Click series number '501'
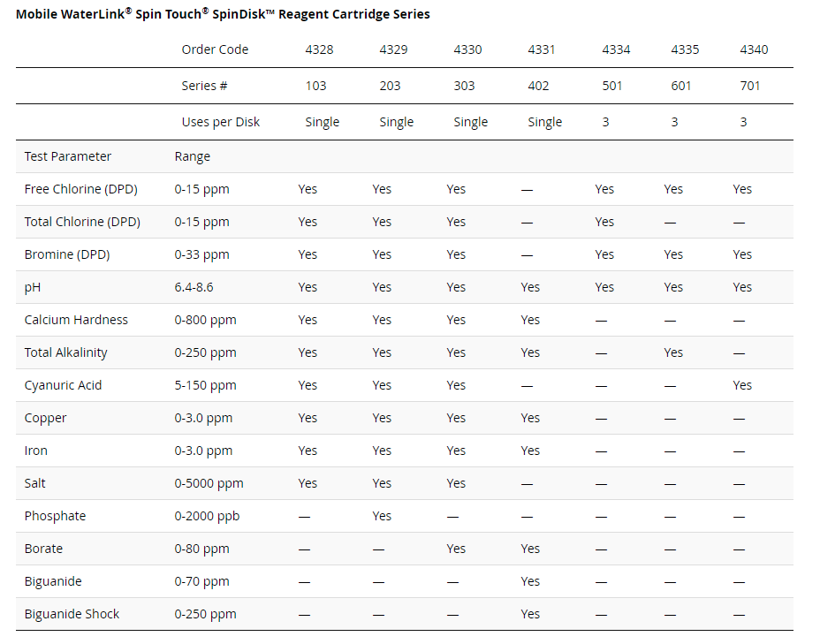Viewport: 820px width, 644px height. [612, 86]
